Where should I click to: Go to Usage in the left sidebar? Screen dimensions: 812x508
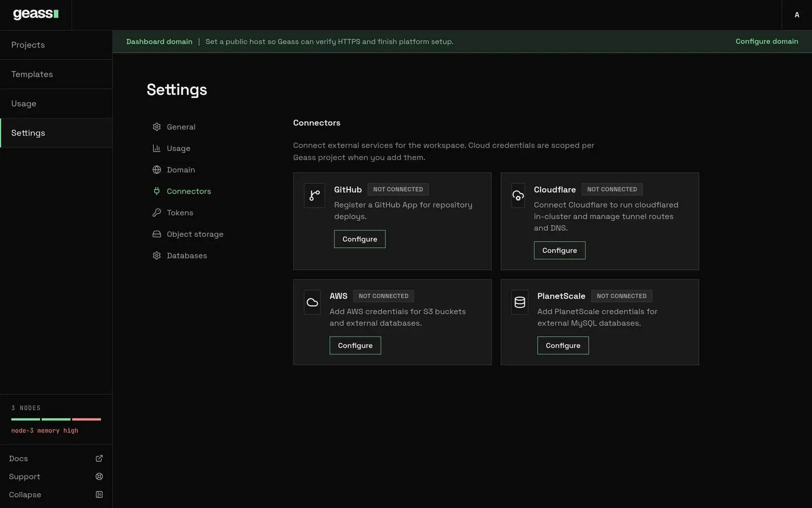click(x=56, y=104)
